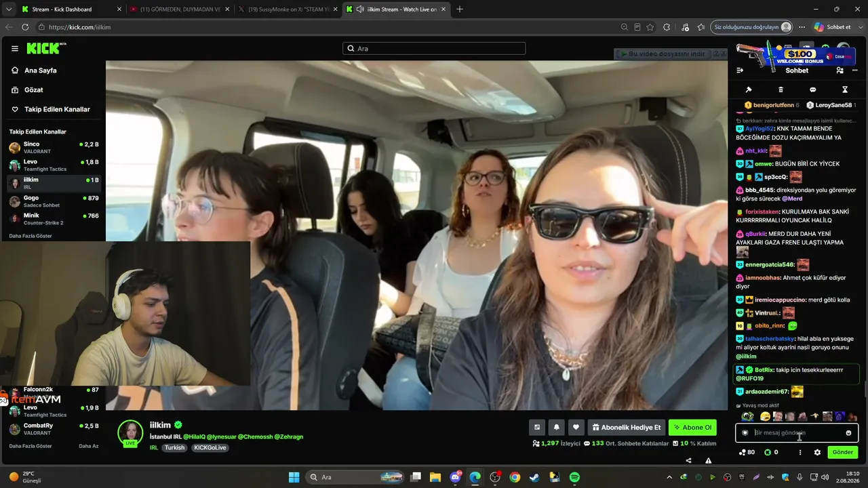
Task: Open Takip Edilen Kanallar page
Action: coord(53,109)
